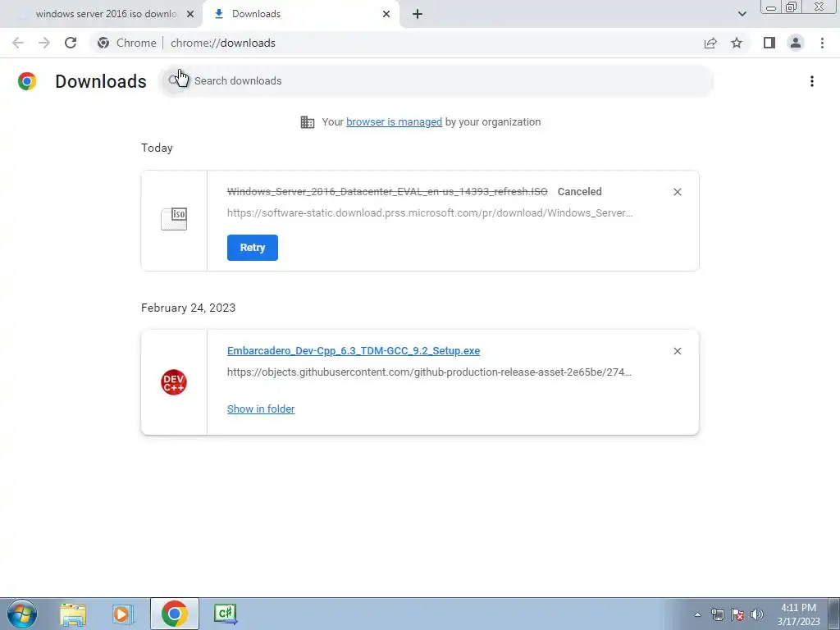
Task: Click the Today date heading
Action: 157,148
